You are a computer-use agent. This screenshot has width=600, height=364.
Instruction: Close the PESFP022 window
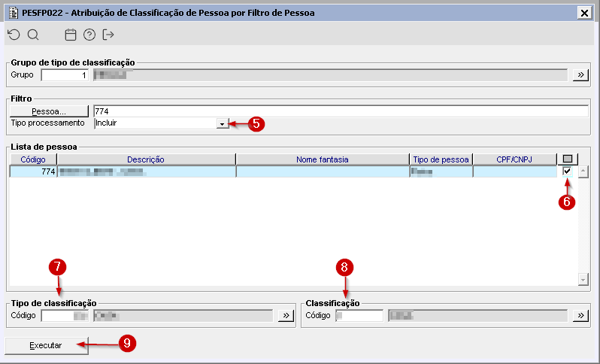584,13
